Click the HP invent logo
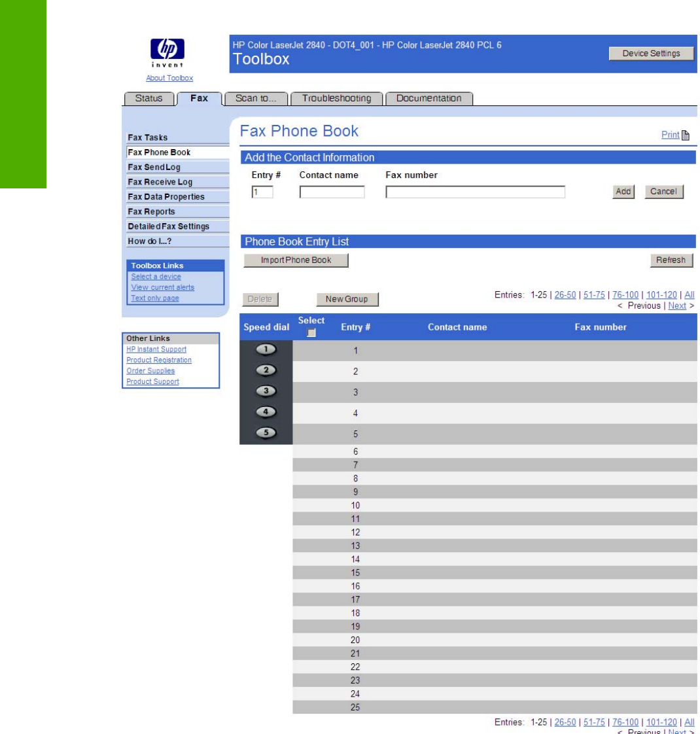 coord(167,52)
